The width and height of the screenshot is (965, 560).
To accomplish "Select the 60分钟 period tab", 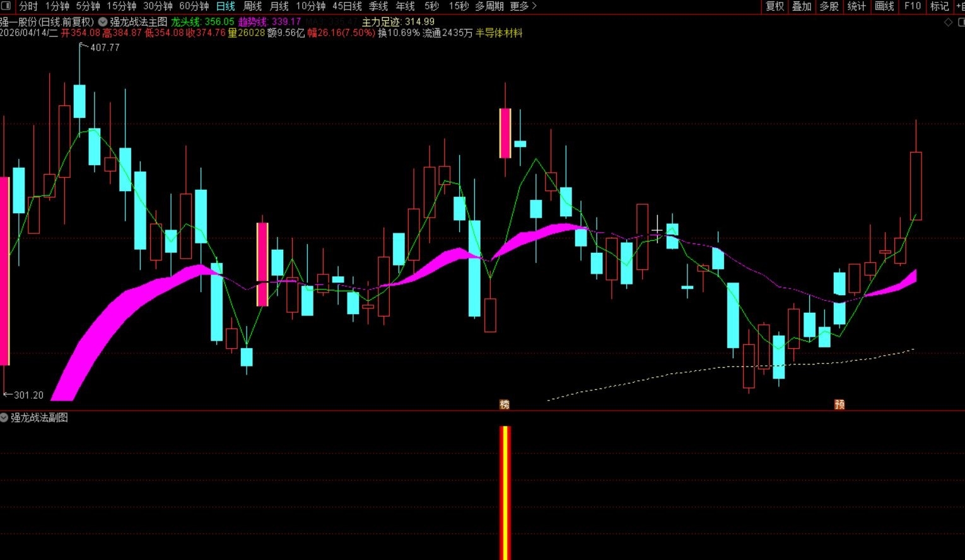I will (194, 6).
